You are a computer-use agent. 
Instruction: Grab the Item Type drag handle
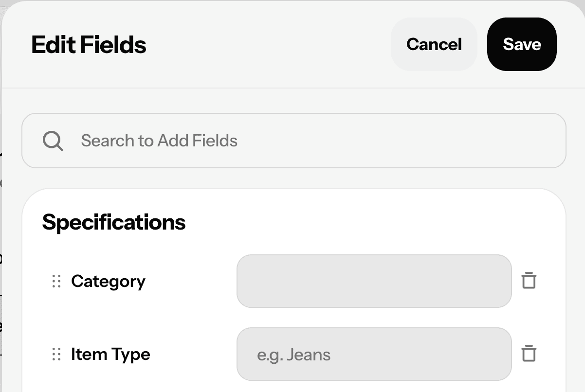click(56, 354)
